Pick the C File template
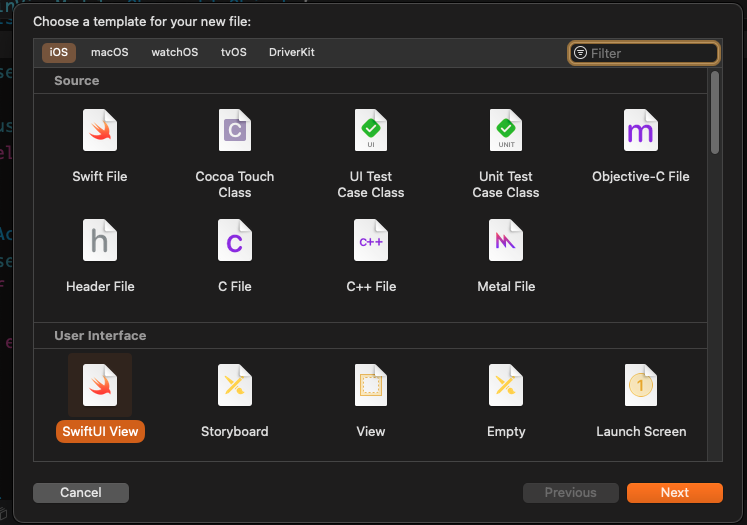The height and width of the screenshot is (525, 747). coord(234,241)
